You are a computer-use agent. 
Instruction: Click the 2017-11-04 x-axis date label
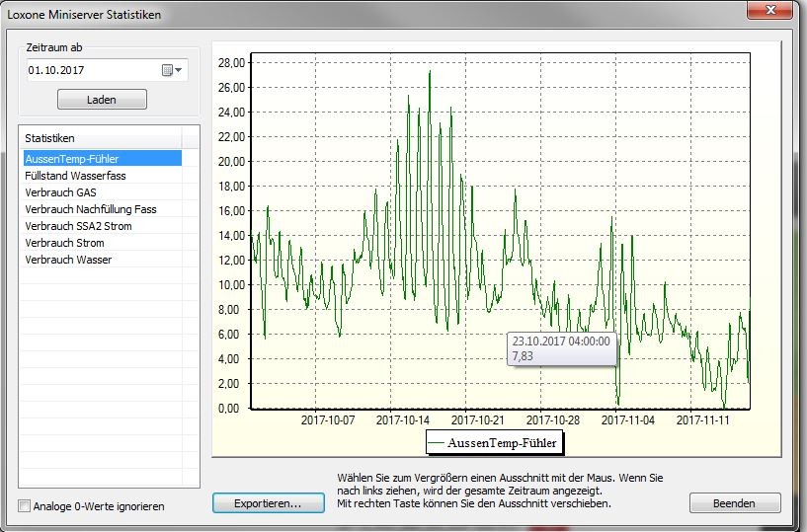pos(628,419)
